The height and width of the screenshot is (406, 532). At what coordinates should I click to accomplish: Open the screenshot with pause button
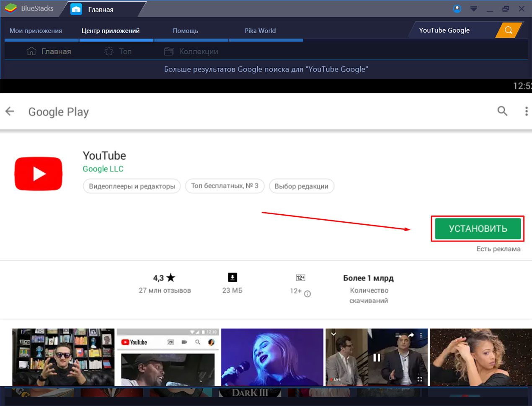(x=377, y=357)
